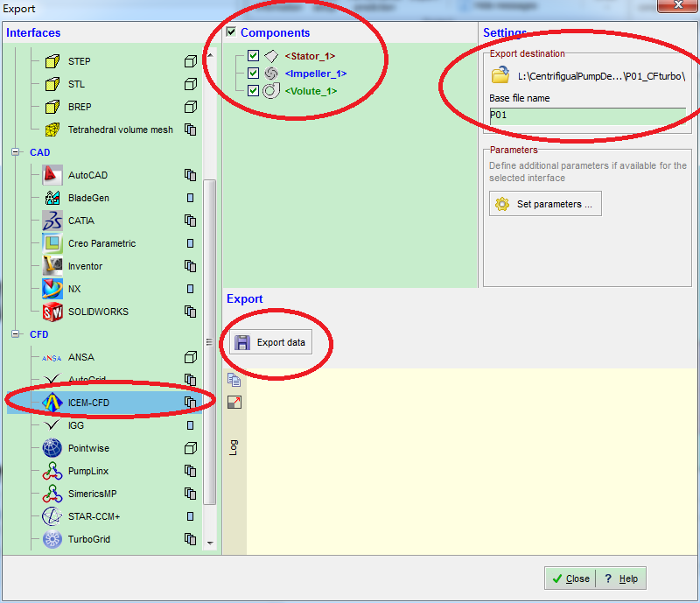
Task: Click the Close button
Action: coord(570,578)
